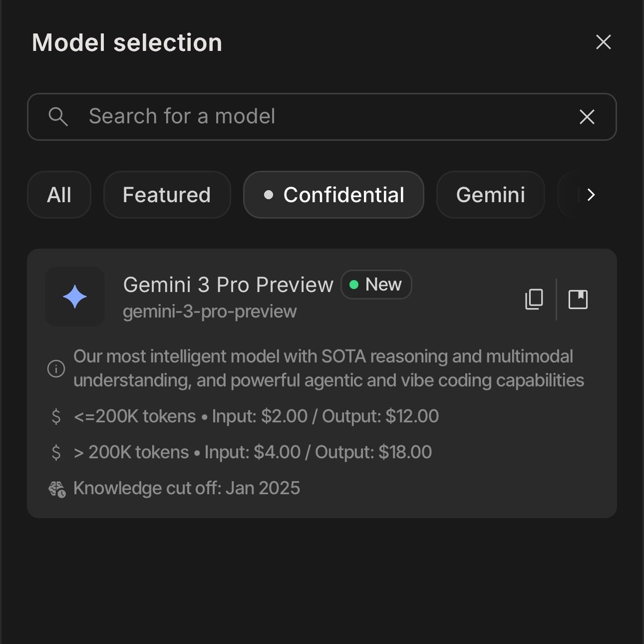The image size is (644, 644).
Task: Clear the model search box
Action: click(587, 117)
